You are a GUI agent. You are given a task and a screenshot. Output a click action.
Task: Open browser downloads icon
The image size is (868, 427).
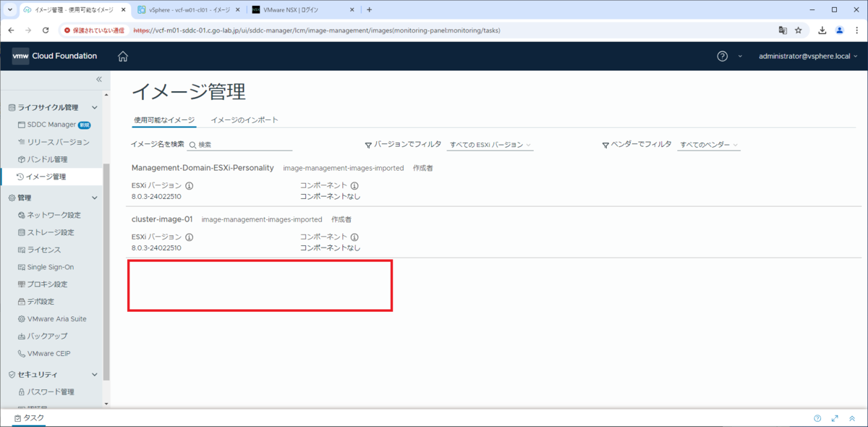[822, 30]
